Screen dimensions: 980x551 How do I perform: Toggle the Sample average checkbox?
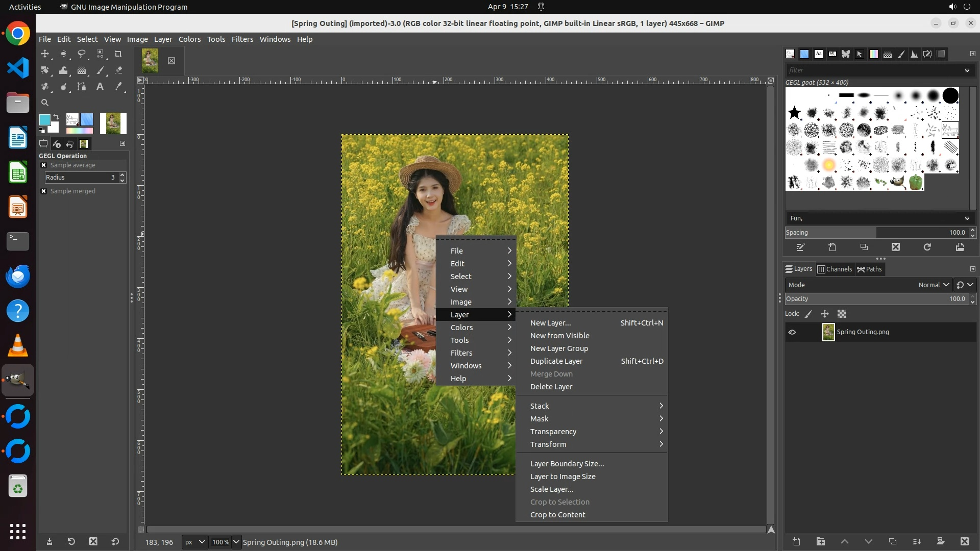[44, 165]
